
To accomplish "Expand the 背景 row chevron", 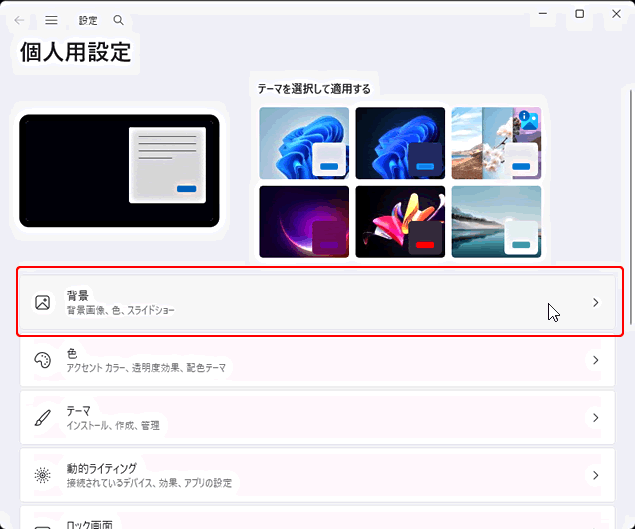I will (595, 303).
